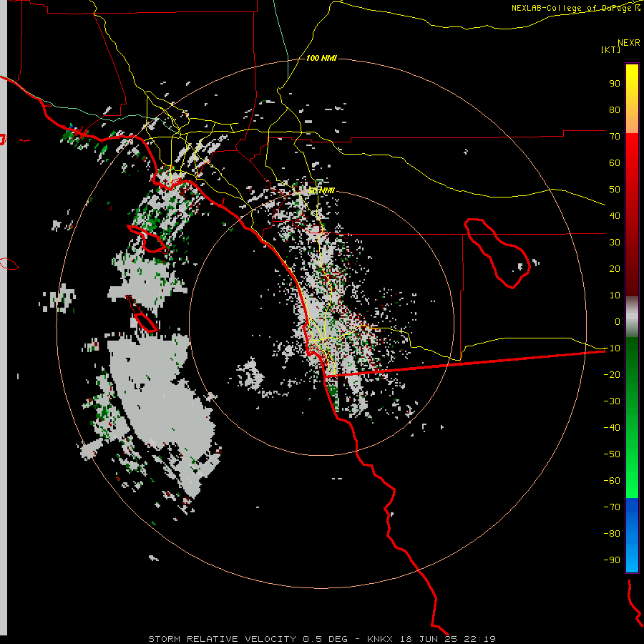Click the -60 value on the velocity scale
This screenshot has height=644, width=644.
[x=612, y=481]
